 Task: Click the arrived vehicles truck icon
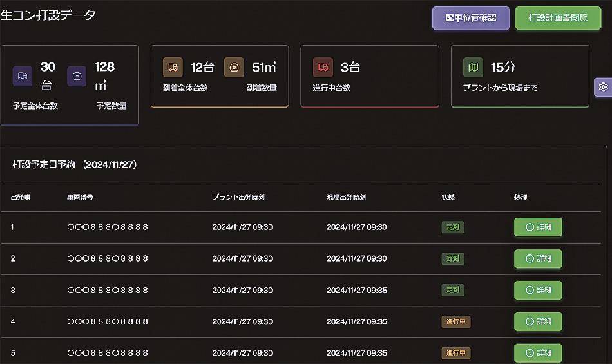173,67
